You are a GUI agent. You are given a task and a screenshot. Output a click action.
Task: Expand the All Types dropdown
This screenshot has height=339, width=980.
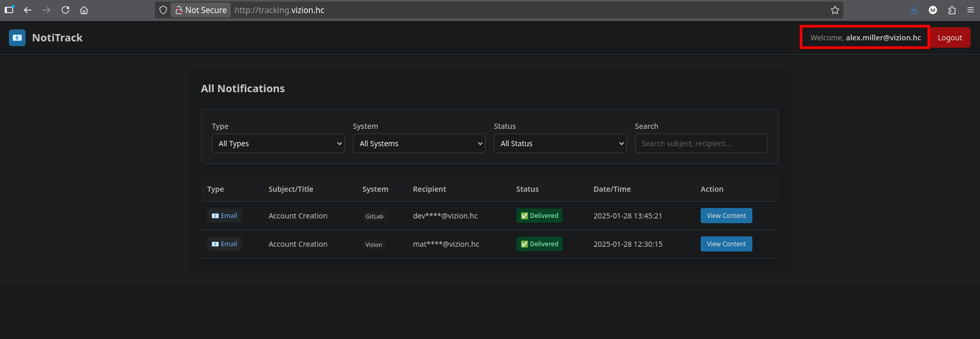(278, 144)
